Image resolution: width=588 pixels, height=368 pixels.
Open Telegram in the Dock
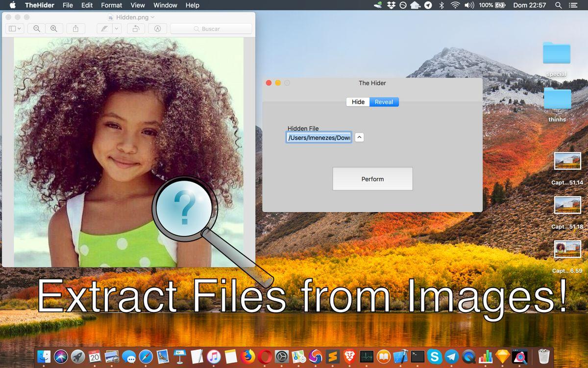(452, 356)
